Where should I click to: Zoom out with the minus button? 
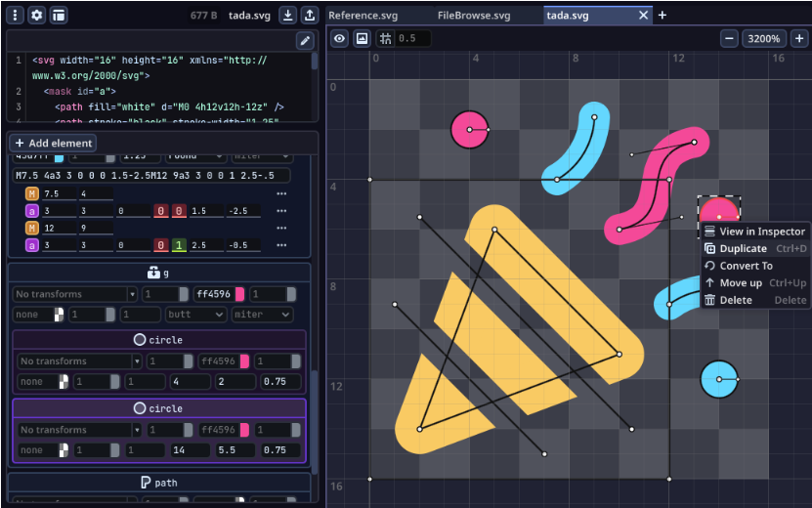730,38
